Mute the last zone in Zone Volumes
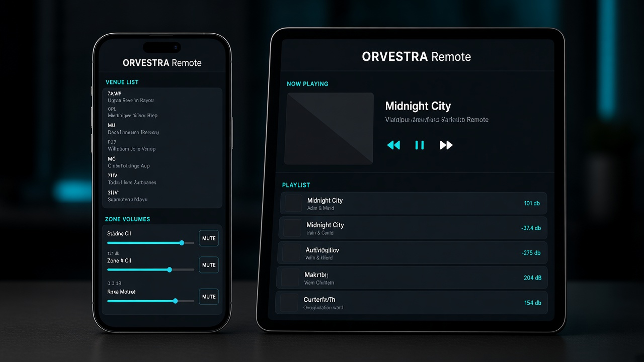The width and height of the screenshot is (644, 362). click(209, 297)
